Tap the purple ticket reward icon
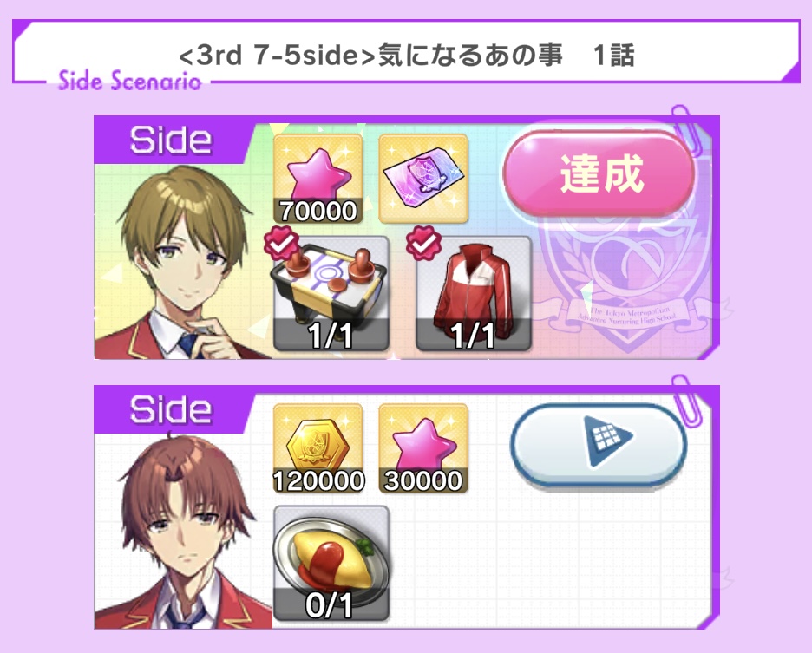 coord(423,179)
